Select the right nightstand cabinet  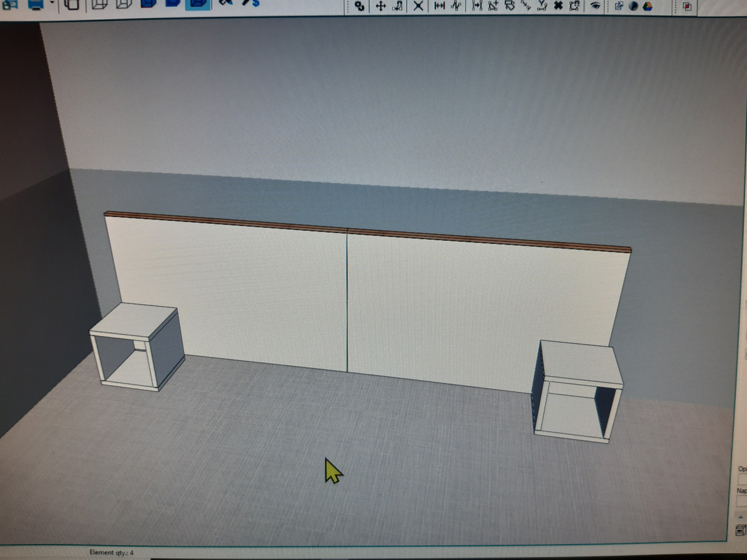577,391
